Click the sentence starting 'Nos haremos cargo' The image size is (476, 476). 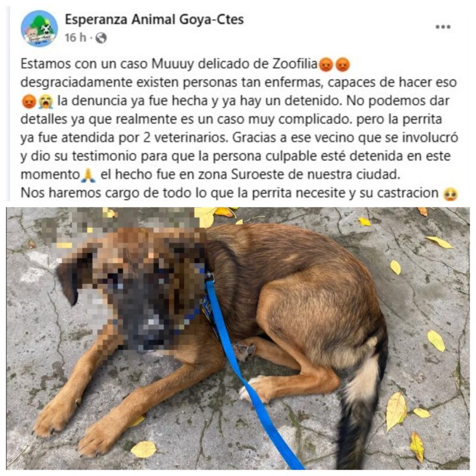230,193
